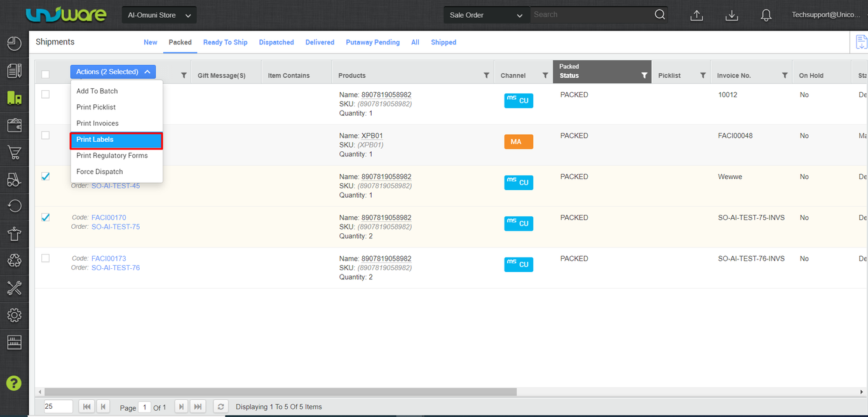Switch to the New tab

(151, 43)
